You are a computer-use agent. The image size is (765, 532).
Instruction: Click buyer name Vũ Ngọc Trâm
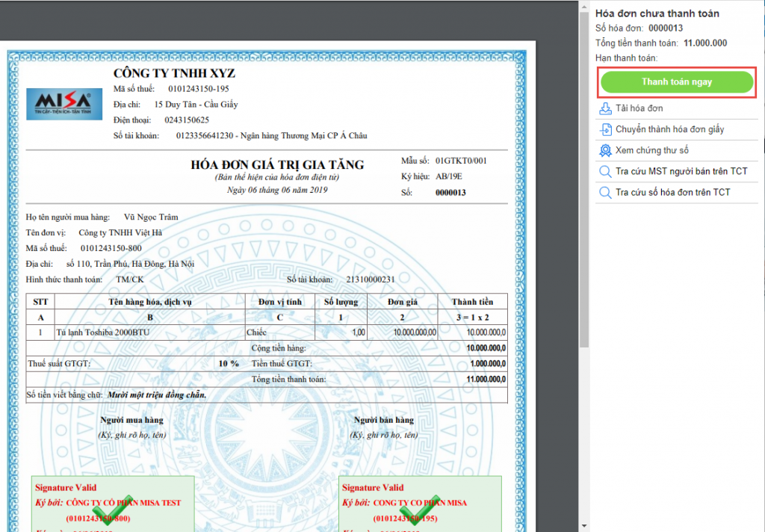151,217
